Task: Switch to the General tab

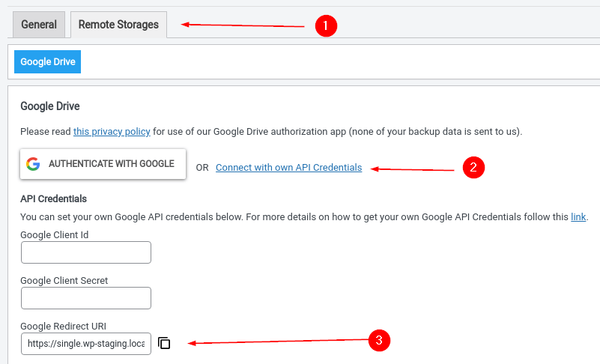Action: click(x=39, y=25)
